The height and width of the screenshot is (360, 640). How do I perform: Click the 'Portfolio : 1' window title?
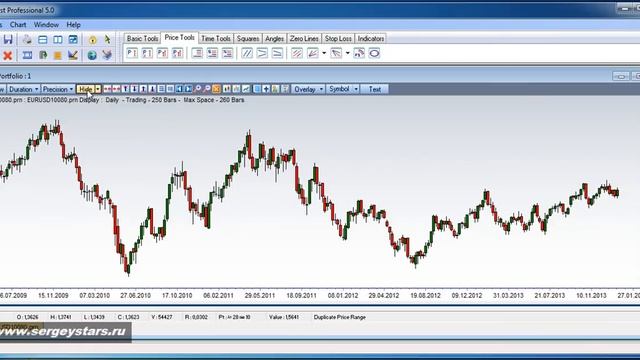(x=15, y=76)
